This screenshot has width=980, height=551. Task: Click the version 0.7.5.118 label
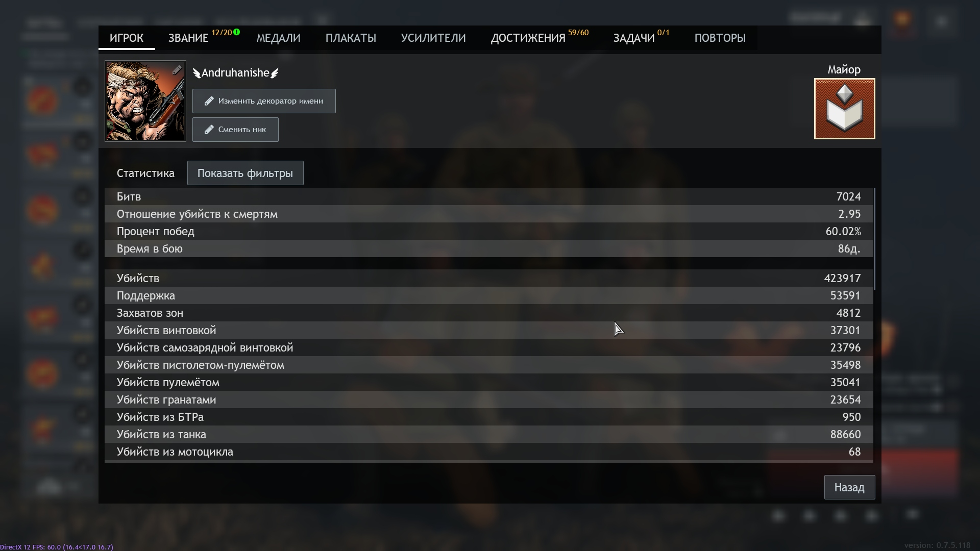tap(937, 545)
